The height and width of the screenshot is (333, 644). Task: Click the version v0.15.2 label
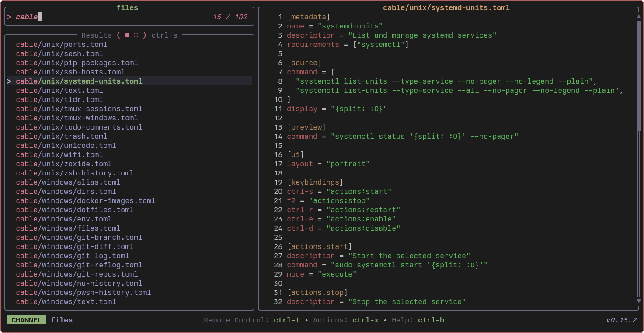point(621,320)
